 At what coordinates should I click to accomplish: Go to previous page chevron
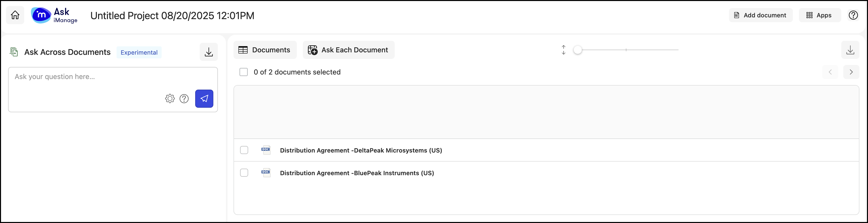830,72
